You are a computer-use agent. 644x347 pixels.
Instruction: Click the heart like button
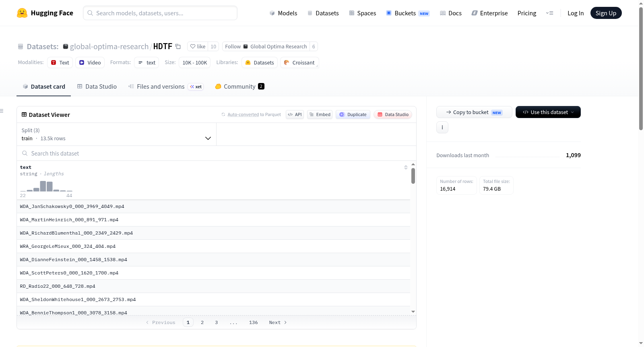tap(198, 46)
